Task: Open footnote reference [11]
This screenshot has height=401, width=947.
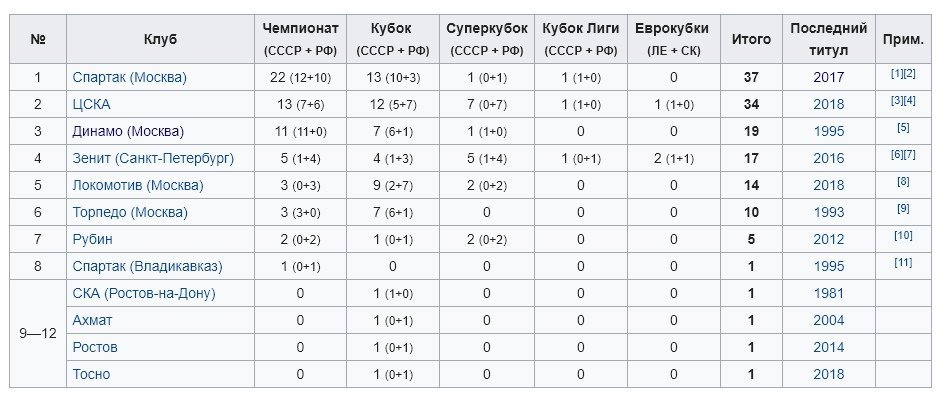Action: (x=903, y=262)
